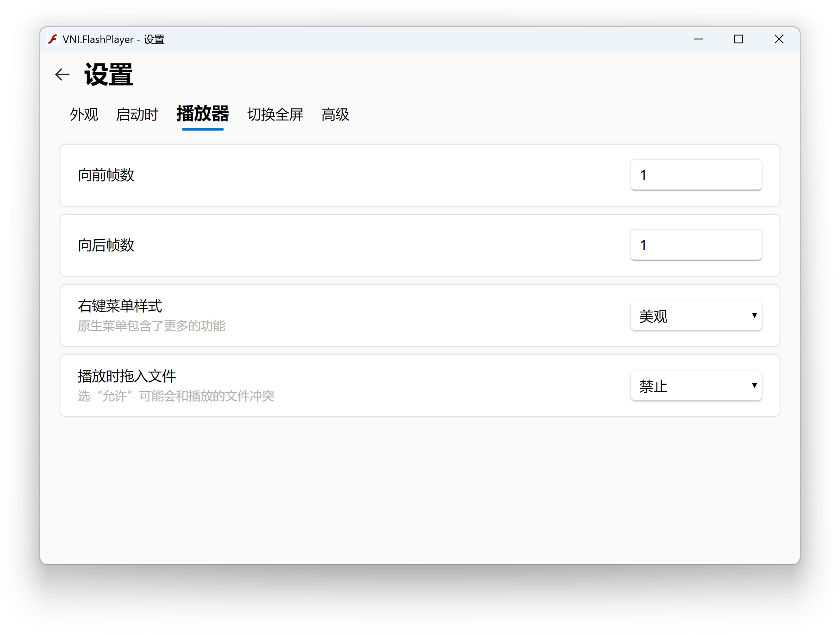Image resolution: width=840 pixels, height=635 pixels.
Task: Focus the 向前帧数 input field
Action: pyautogui.click(x=696, y=175)
